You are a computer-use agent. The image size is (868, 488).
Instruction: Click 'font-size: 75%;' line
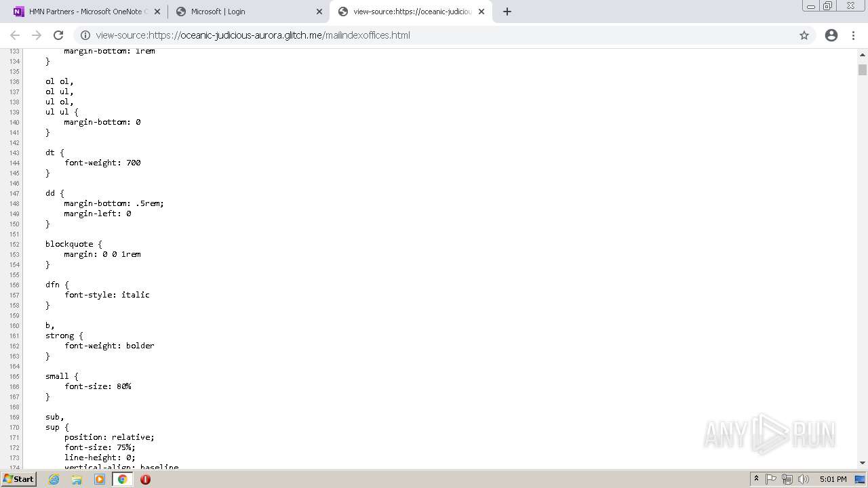pos(100,447)
